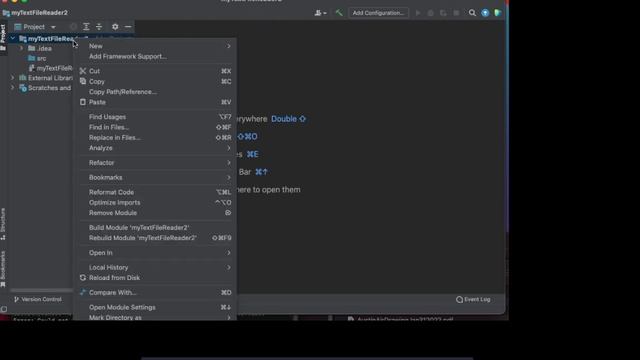Expand Scratches and Consoles node
The height and width of the screenshot is (360, 640).
tap(13, 88)
